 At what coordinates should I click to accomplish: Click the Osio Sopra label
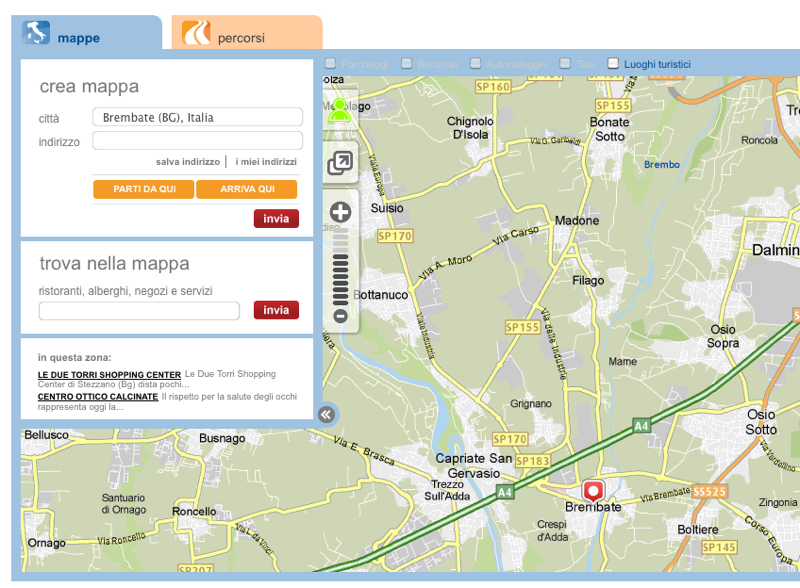(x=722, y=336)
